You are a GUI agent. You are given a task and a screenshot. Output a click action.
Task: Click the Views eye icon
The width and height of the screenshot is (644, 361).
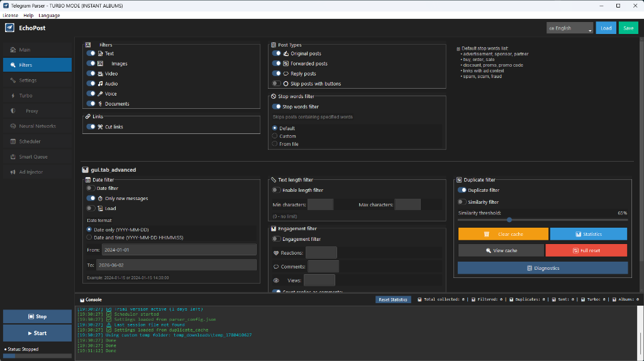point(276,280)
